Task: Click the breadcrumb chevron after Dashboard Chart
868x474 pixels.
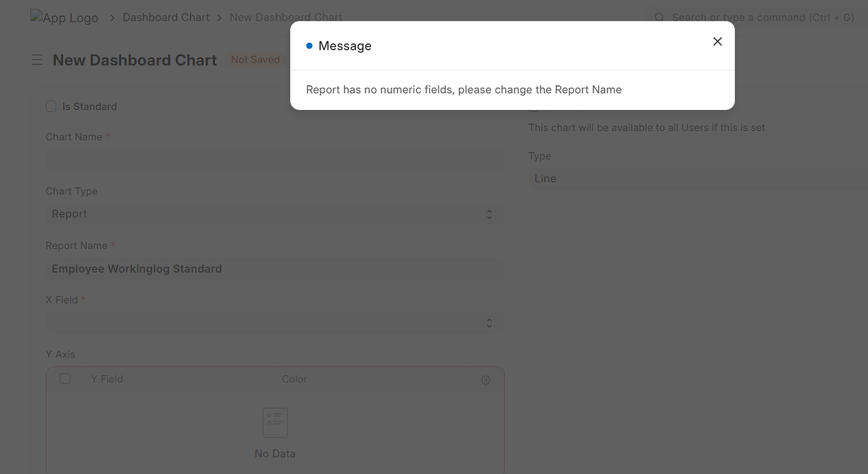Action: (218, 17)
